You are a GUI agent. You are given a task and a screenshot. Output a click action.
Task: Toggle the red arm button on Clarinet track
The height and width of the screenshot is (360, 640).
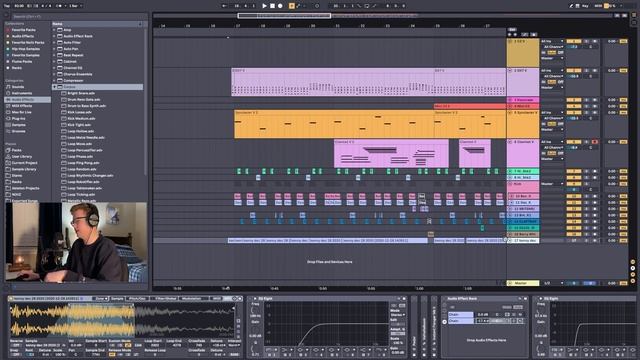click(x=595, y=142)
